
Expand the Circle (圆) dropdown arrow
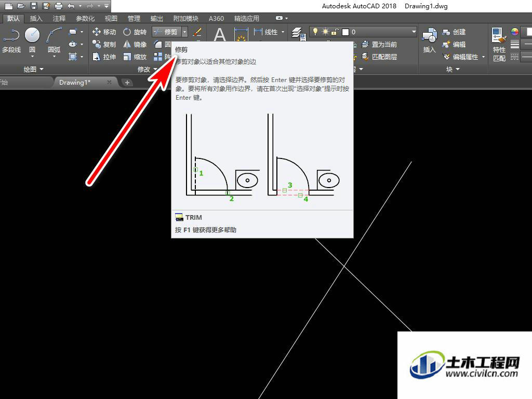click(x=32, y=56)
